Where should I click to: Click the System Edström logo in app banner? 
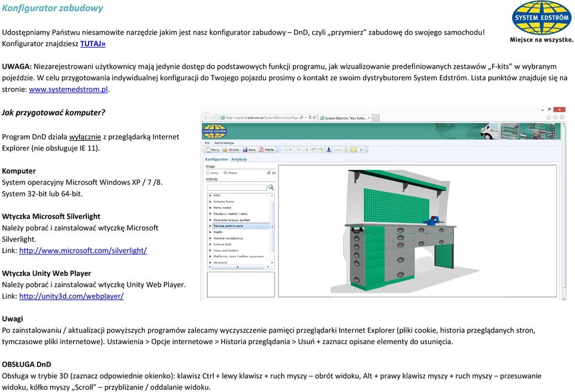214,131
